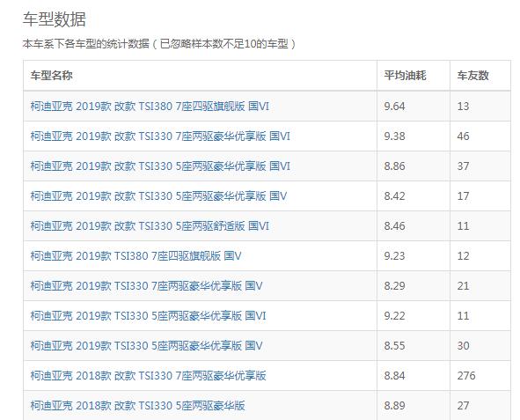Select fuel value 8.89

coord(394,405)
